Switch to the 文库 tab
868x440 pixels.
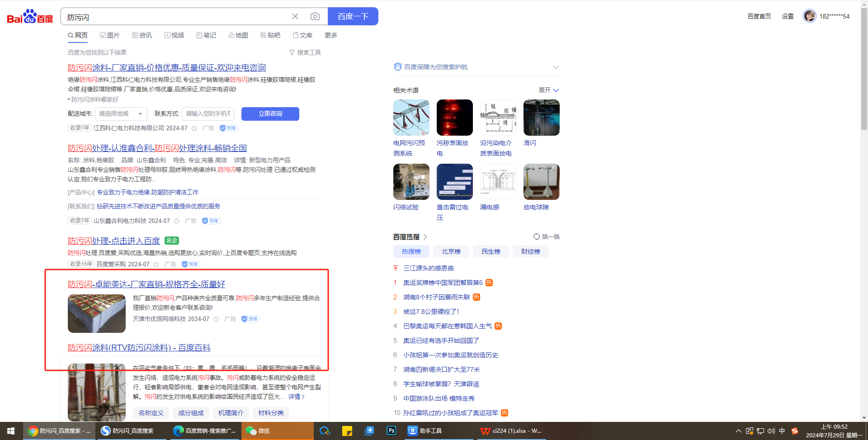[x=303, y=35]
